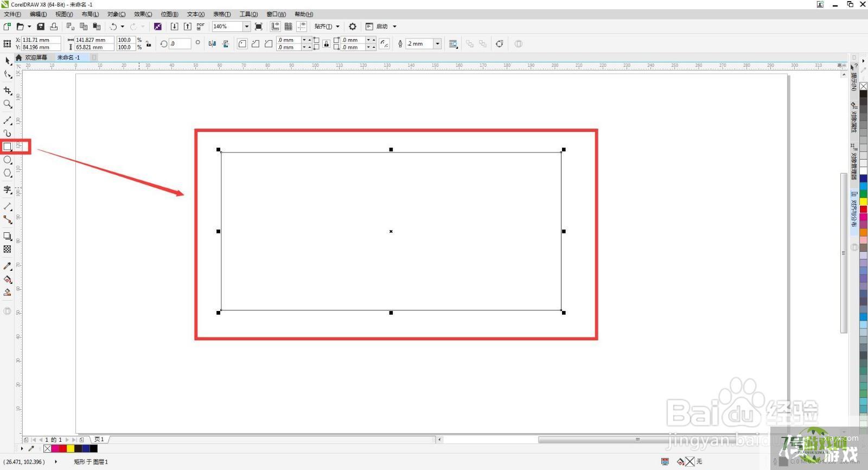Select the Parallel Dimension tool
The image size is (868, 470).
[8, 206]
